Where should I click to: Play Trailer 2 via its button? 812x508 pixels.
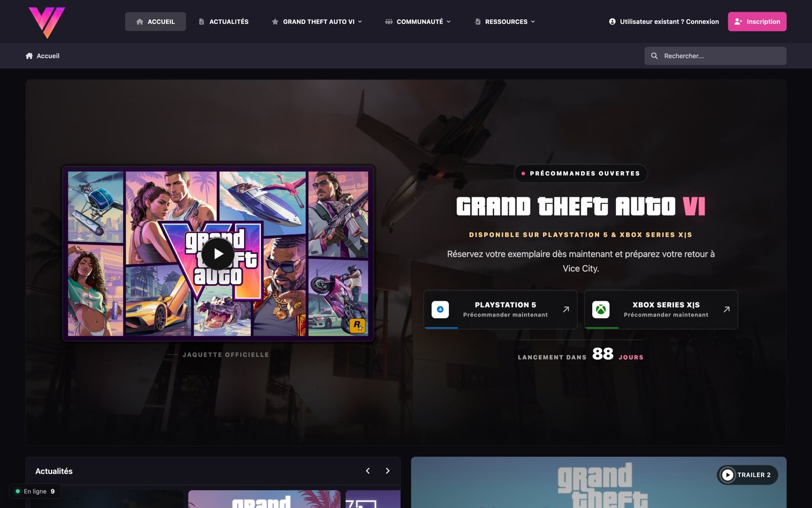pos(747,475)
